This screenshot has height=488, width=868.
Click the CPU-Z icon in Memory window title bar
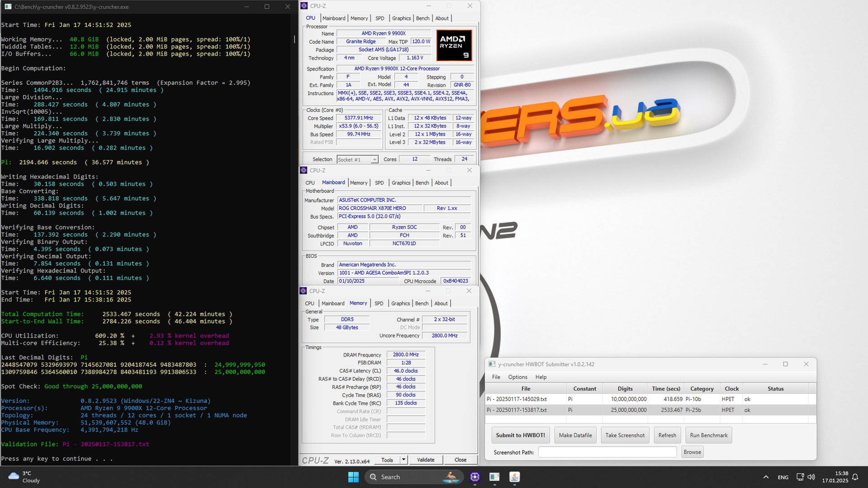pos(303,291)
